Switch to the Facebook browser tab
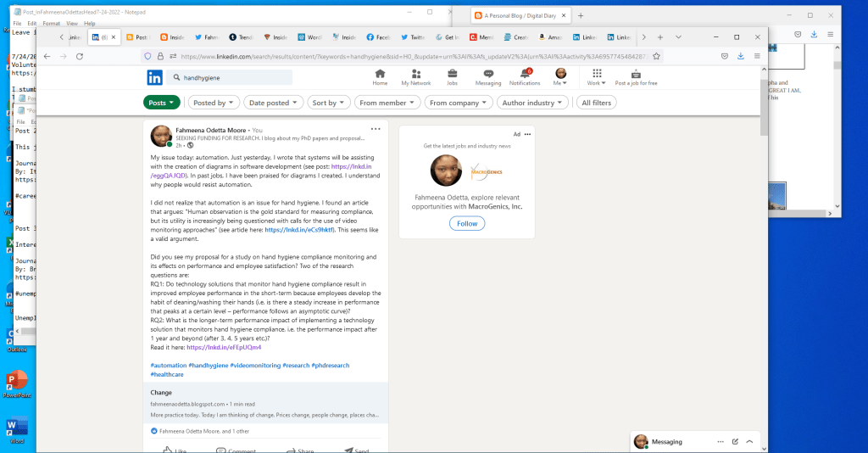Image resolution: width=868 pixels, height=453 pixels. pyautogui.click(x=377, y=37)
